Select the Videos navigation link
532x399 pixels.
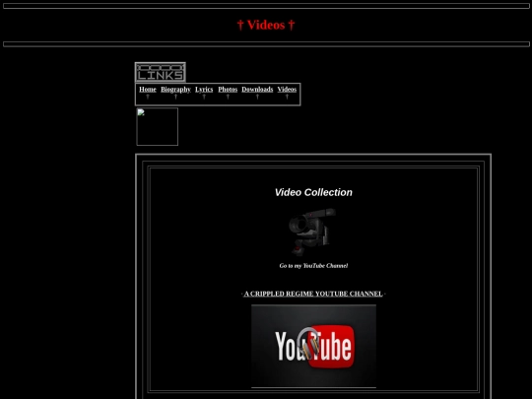pyautogui.click(x=287, y=90)
